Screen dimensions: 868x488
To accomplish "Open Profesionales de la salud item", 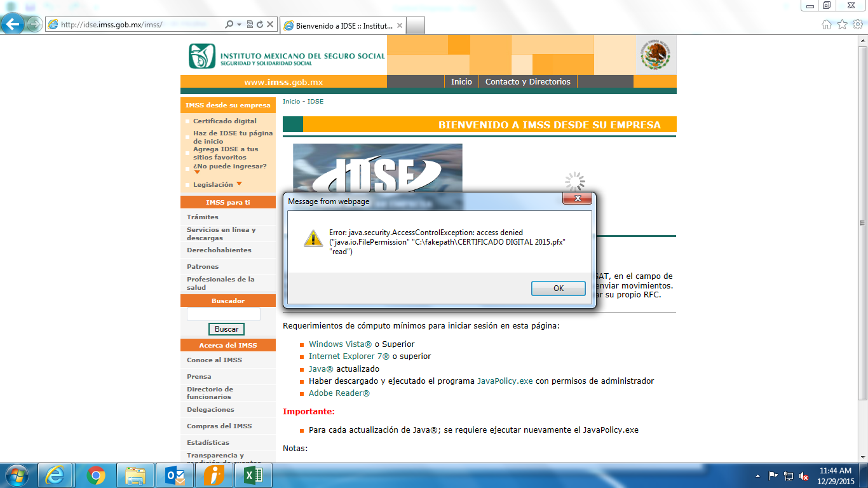I will [x=220, y=283].
